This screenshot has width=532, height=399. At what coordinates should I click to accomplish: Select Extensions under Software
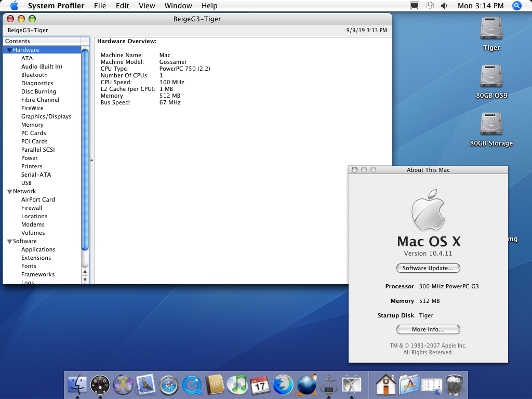(x=36, y=258)
